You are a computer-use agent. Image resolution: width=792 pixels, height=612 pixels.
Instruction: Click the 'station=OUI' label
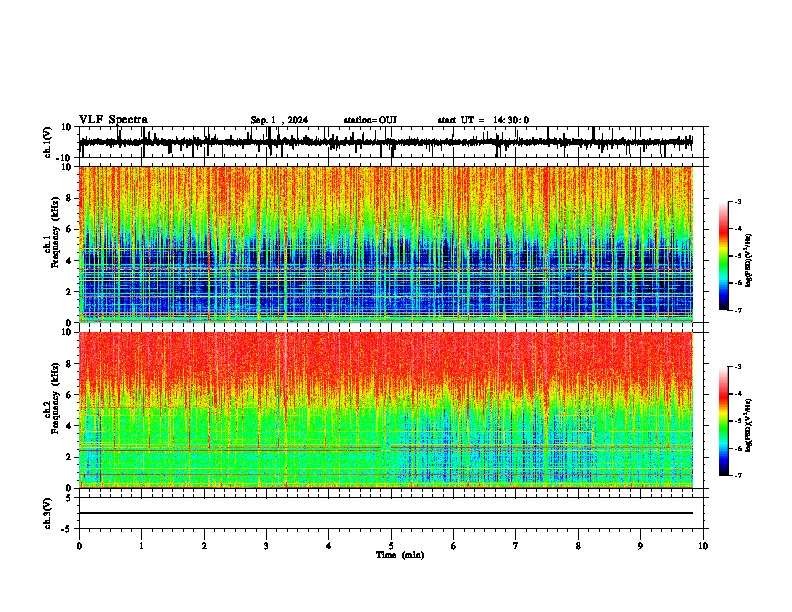point(370,120)
